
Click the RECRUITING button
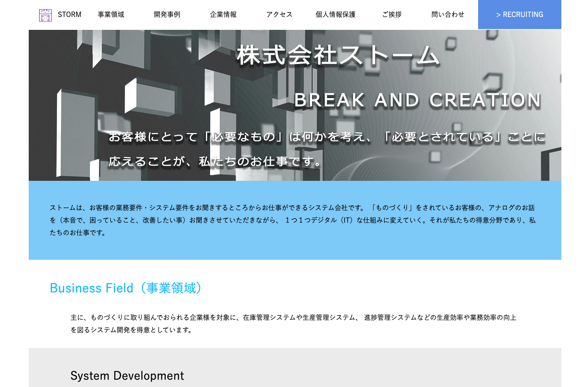(519, 15)
